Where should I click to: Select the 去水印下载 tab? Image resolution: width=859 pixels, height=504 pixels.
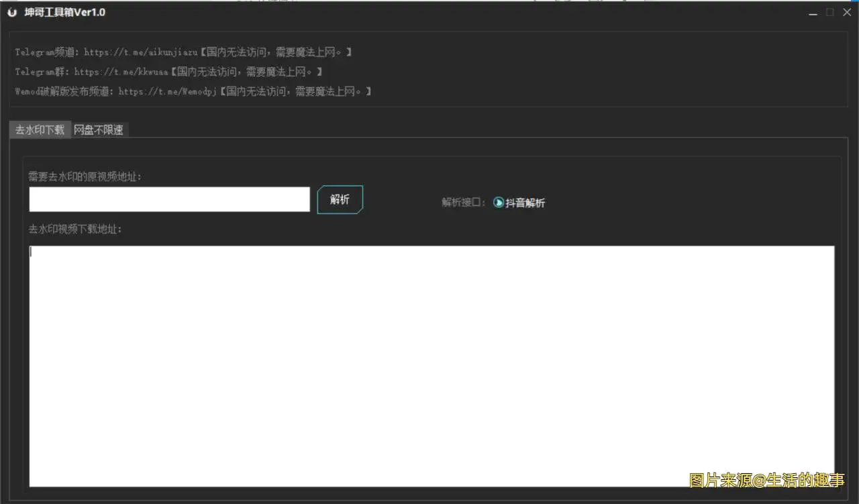pos(40,129)
